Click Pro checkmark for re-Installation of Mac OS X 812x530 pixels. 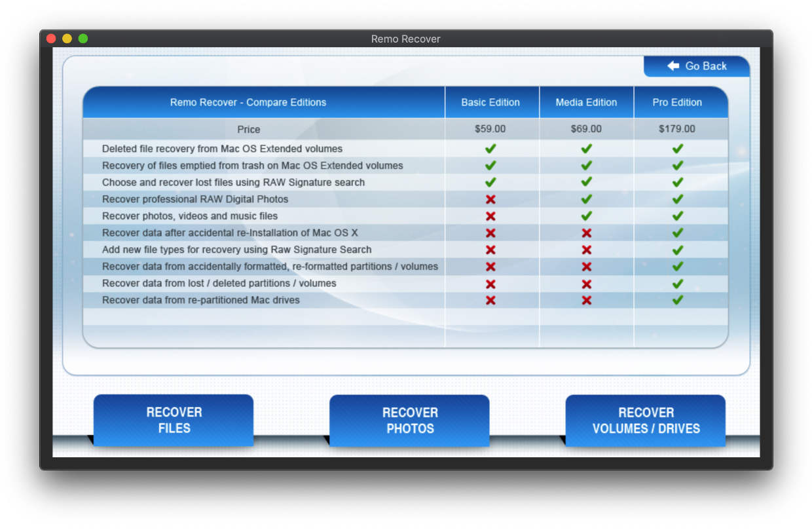pos(677,233)
